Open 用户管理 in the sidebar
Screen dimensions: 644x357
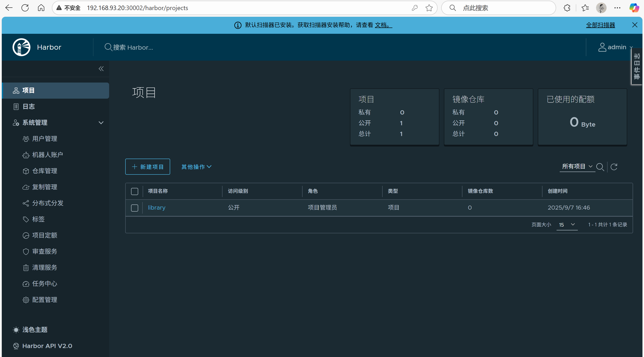pos(40,138)
